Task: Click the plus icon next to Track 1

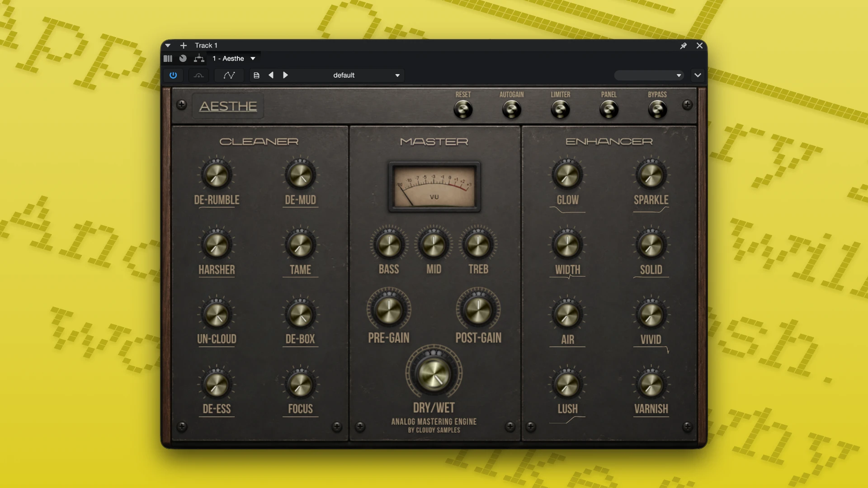Action: click(x=184, y=46)
